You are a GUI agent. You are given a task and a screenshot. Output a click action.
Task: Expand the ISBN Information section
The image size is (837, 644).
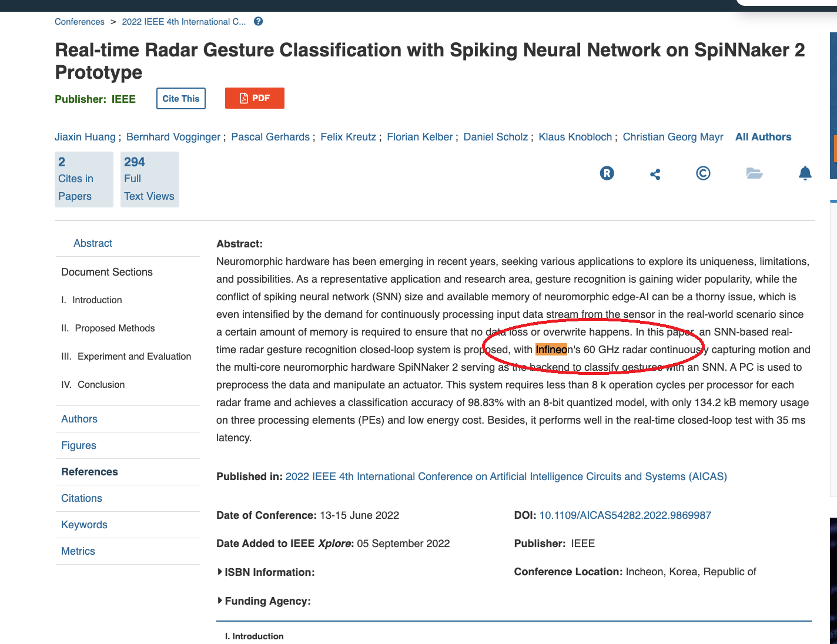[266, 572]
